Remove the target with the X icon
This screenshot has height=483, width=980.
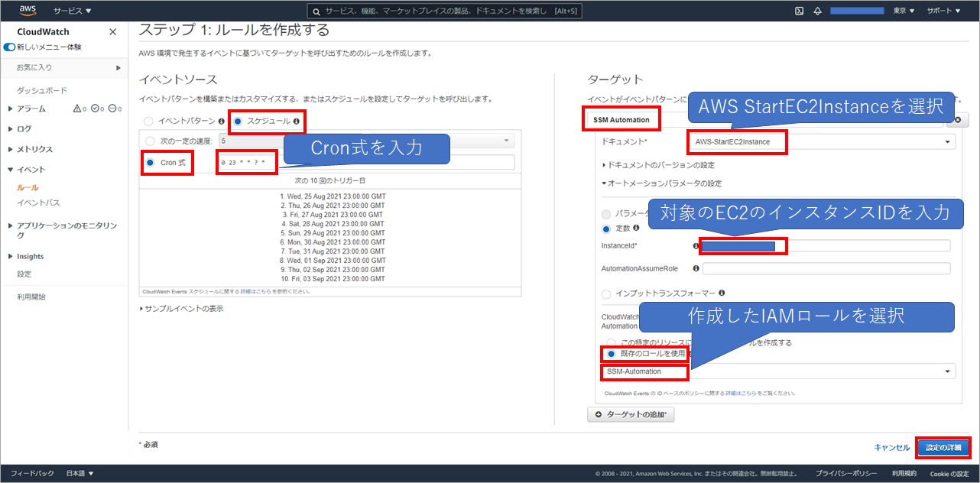click(x=956, y=120)
